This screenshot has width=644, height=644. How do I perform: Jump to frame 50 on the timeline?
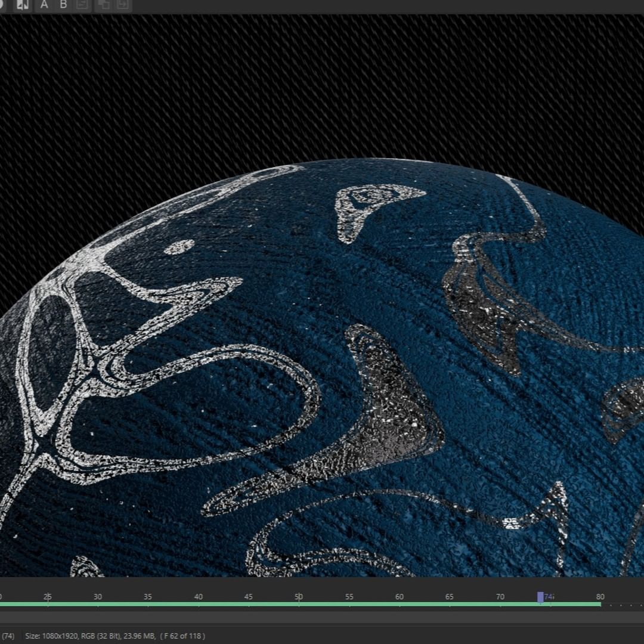pyautogui.click(x=299, y=596)
